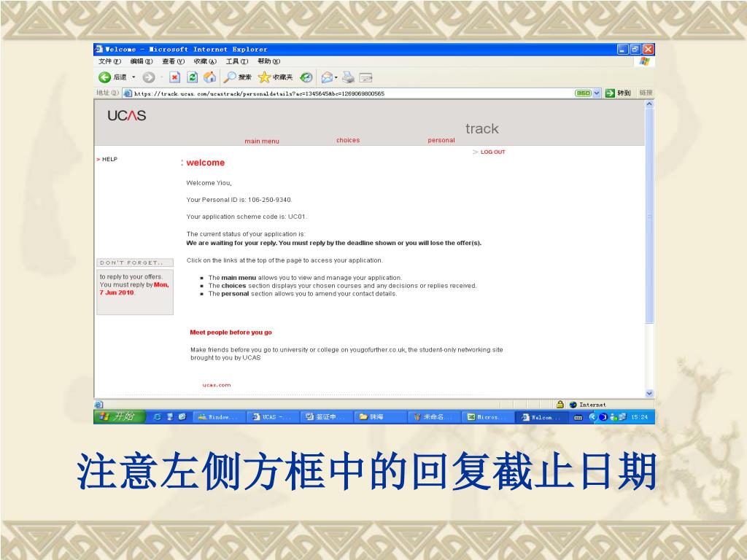The height and width of the screenshot is (560, 747).
Task: Switch to Window... taskbar button
Action: pyautogui.click(x=219, y=416)
